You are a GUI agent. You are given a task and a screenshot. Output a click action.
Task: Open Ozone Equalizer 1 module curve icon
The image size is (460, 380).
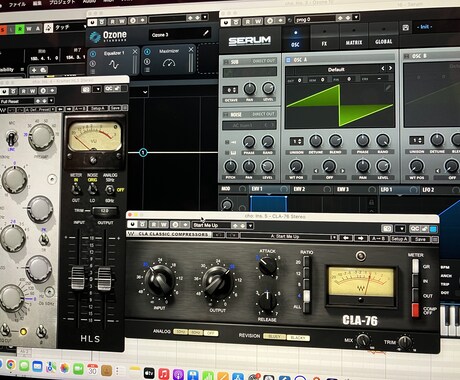114,64
